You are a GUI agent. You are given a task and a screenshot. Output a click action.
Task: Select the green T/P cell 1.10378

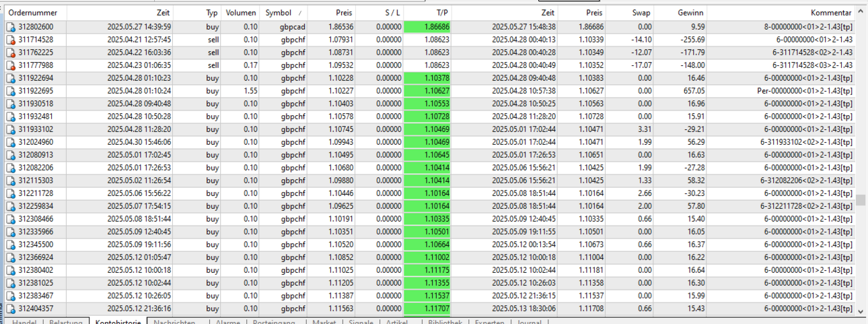tap(428, 79)
